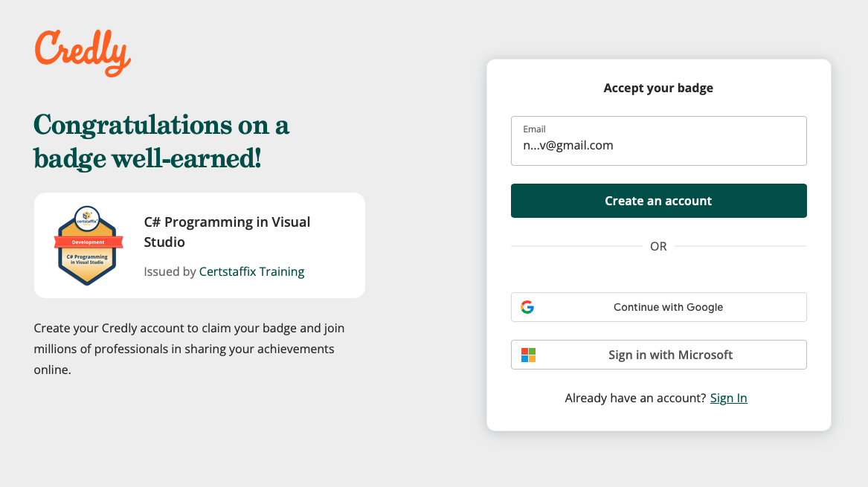Click the Credly logo

tap(83, 52)
